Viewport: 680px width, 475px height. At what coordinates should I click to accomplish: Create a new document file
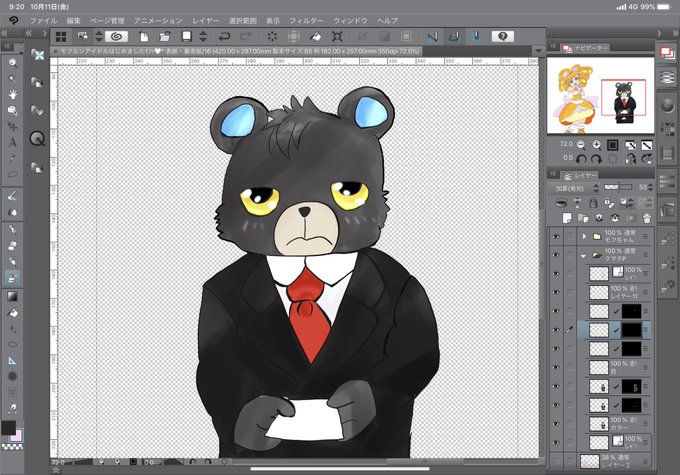[x=144, y=36]
